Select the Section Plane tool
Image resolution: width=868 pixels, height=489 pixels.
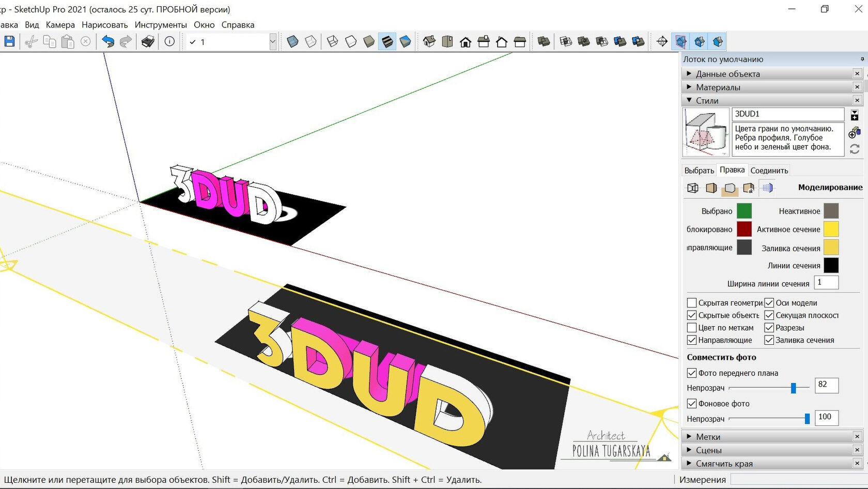click(662, 41)
